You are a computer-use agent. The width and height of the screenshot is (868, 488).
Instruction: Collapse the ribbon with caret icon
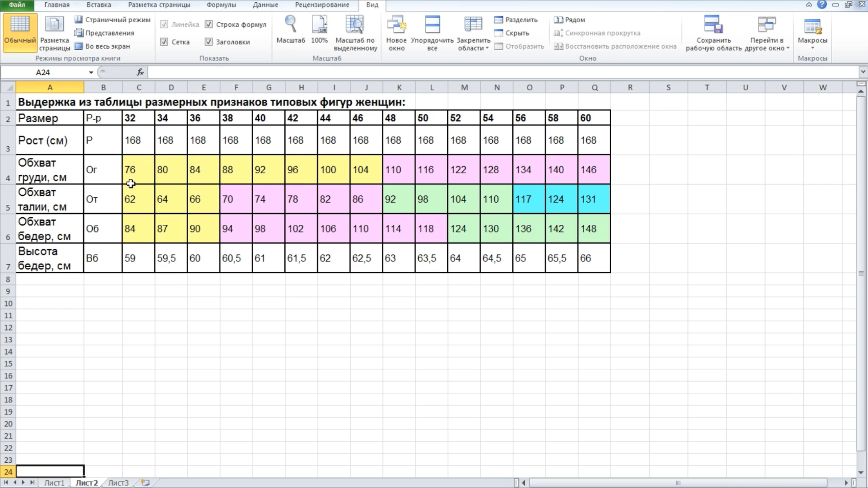click(x=809, y=5)
